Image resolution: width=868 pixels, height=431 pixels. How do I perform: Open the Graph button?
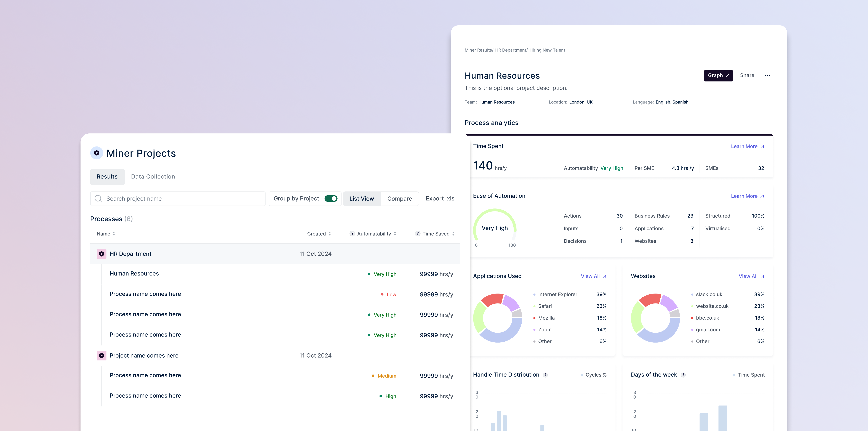pos(718,76)
